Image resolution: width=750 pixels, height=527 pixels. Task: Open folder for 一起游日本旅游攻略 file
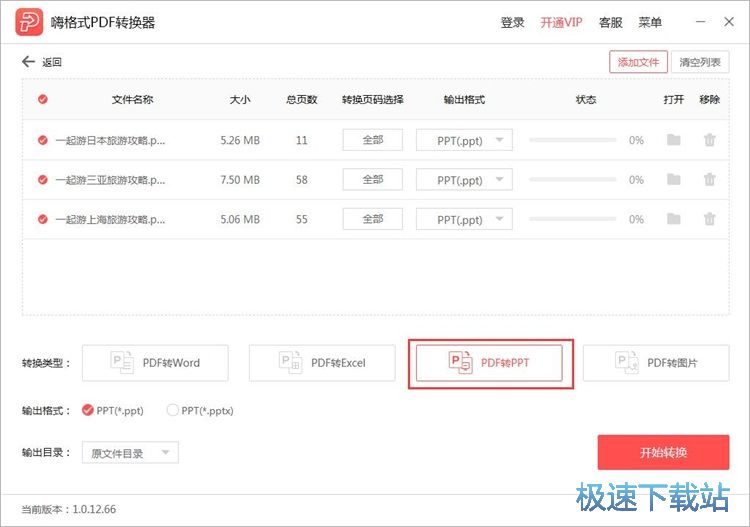coord(673,140)
